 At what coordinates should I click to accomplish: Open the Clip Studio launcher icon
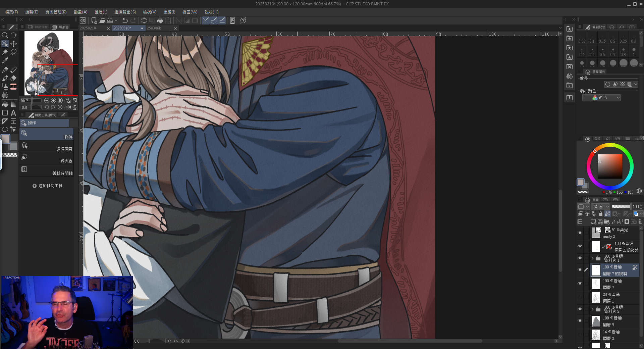coord(83,20)
